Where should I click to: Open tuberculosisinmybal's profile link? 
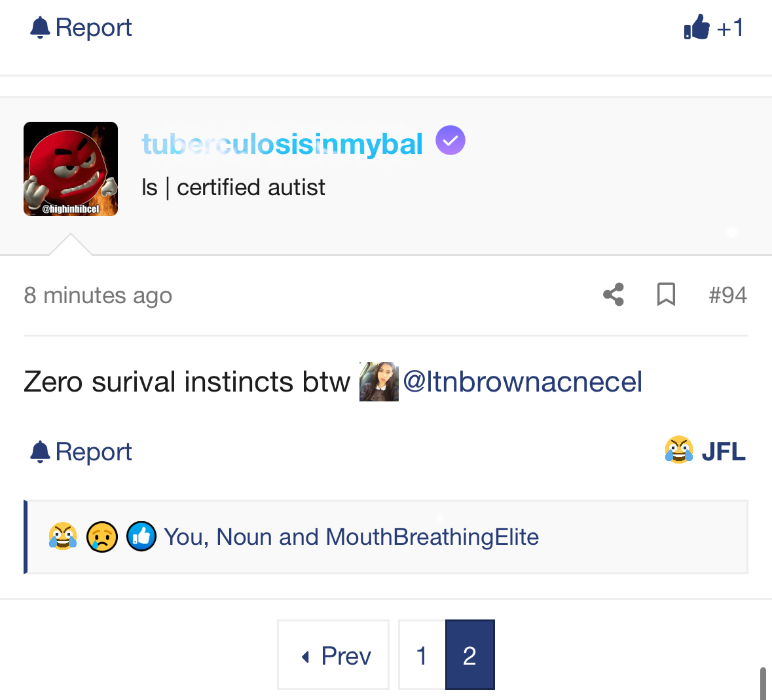coord(282,144)
